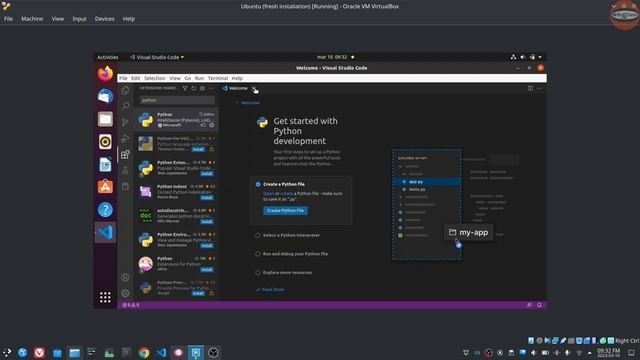Click errors and warnings count in status bar
This screenshot has width=640, height=360.
(x=131, y=305)
